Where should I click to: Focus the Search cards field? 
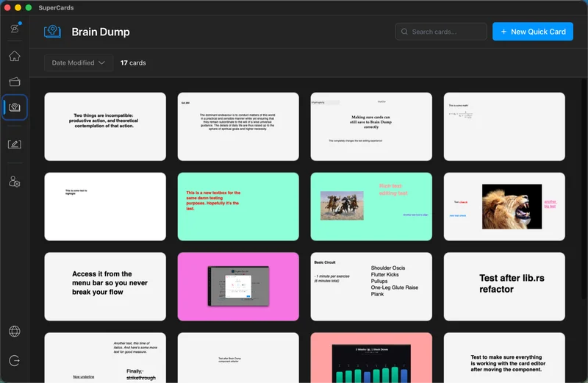[x=440, y=32]
